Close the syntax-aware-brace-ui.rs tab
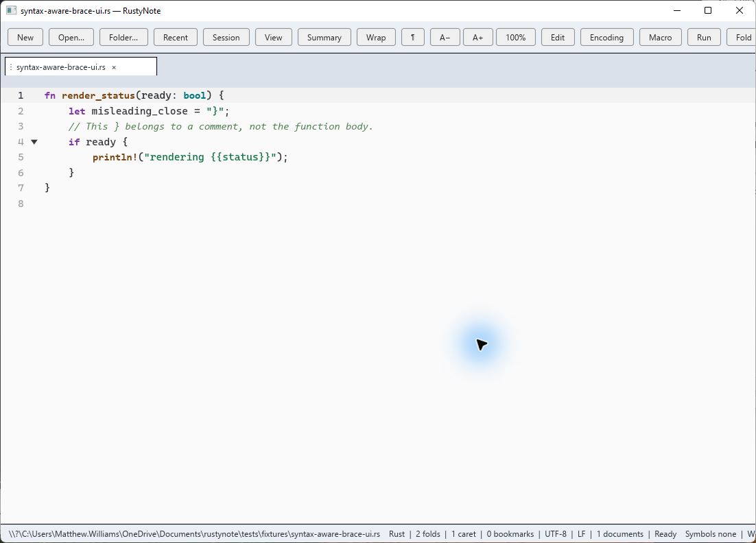 click(x=115, y=67)
